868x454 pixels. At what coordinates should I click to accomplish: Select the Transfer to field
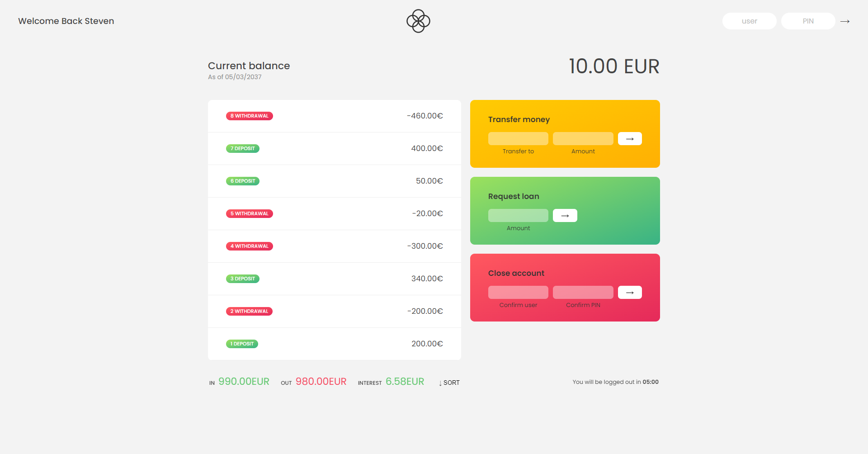518,138
